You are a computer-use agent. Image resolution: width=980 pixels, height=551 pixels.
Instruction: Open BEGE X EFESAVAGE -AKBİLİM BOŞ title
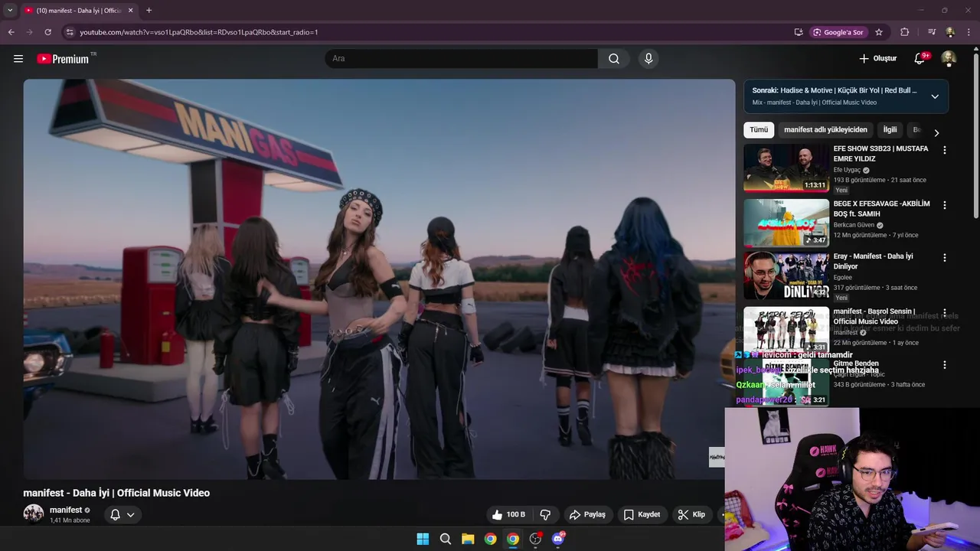click(x=881, y=209)
